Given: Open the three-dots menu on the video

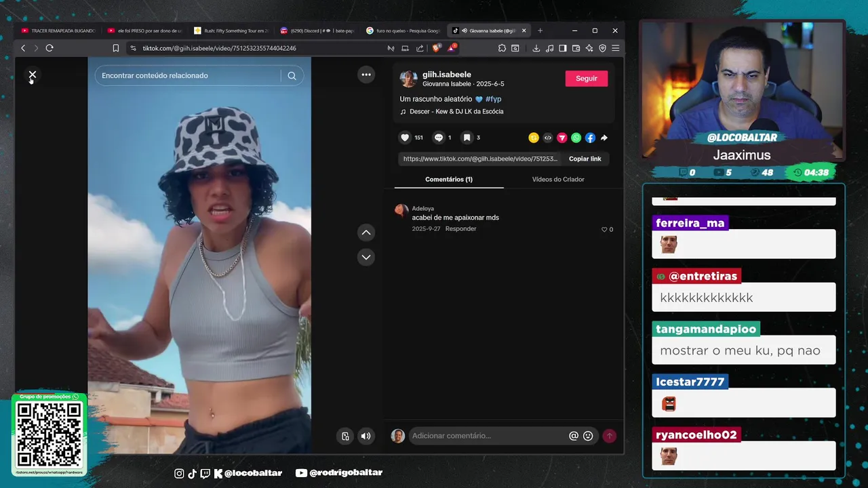Looking at the screenshot, I should 366,75.
